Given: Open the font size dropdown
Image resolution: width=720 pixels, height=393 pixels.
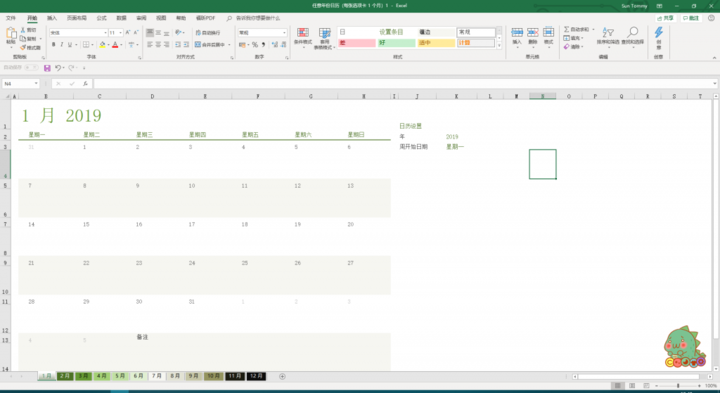Looking at the screenshot, I should [x=121, y=33].
